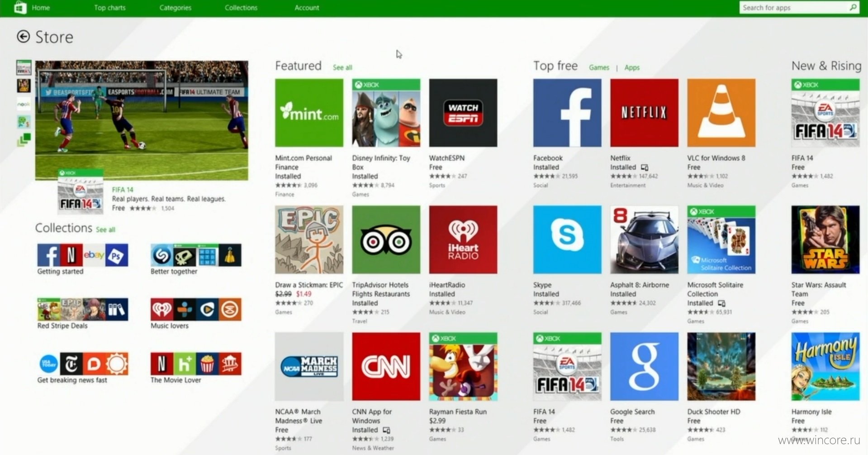
Task: Click the "Real players. Real teams. Real leagues." text
Action: (168, 199)
